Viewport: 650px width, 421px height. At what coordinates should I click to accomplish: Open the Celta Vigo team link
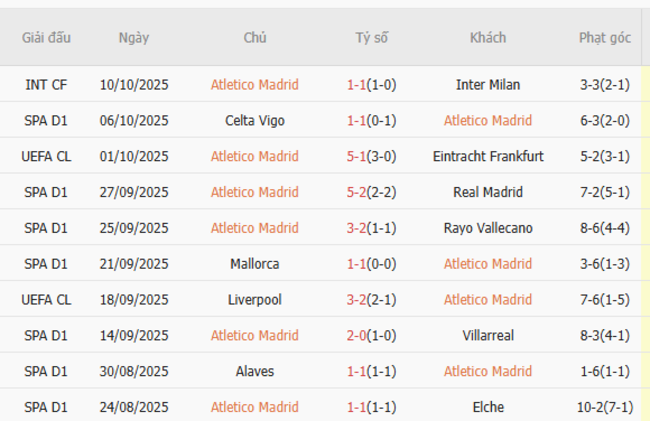click(255, 121)
